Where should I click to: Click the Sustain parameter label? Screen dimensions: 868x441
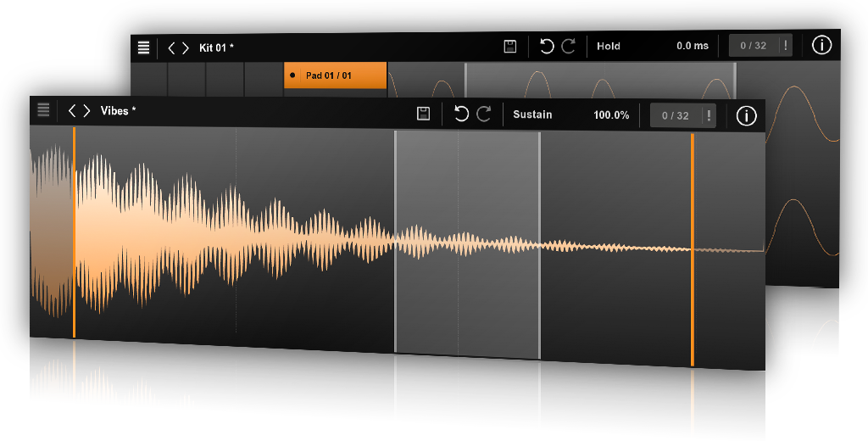[532, 114]
